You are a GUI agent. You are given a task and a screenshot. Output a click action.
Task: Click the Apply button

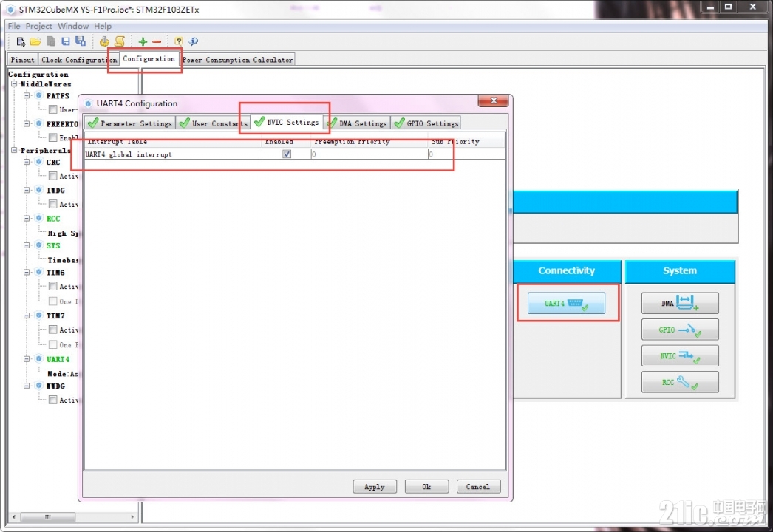(x=375, y=487)
